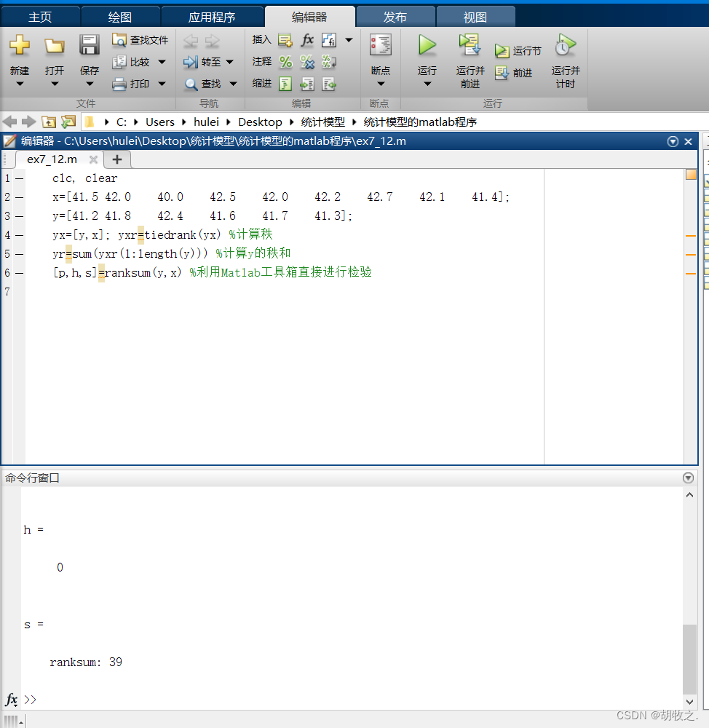
Task: Click the command prompt input line
Action: pos(353,700)
